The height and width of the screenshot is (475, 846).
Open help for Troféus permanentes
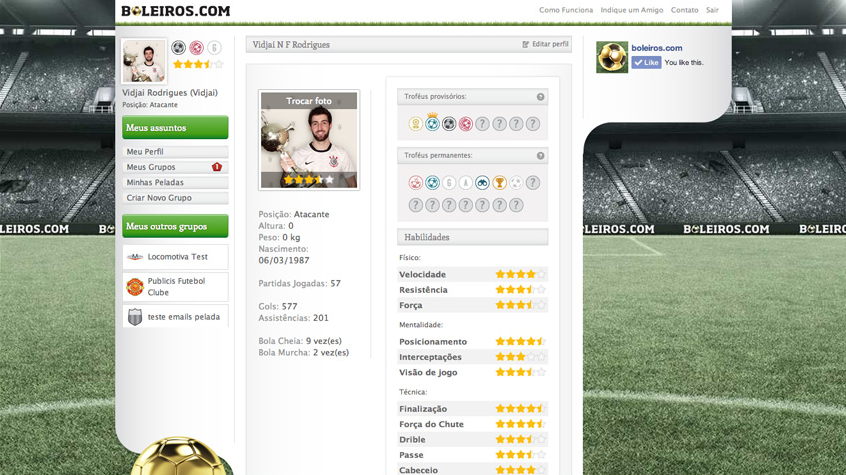tap(540, 155)
